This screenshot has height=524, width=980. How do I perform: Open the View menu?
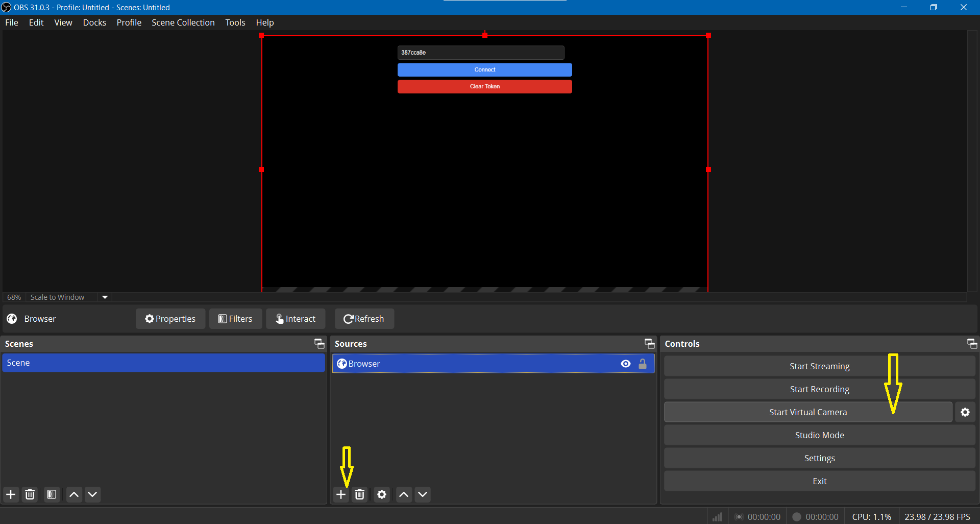click(63, 22)
